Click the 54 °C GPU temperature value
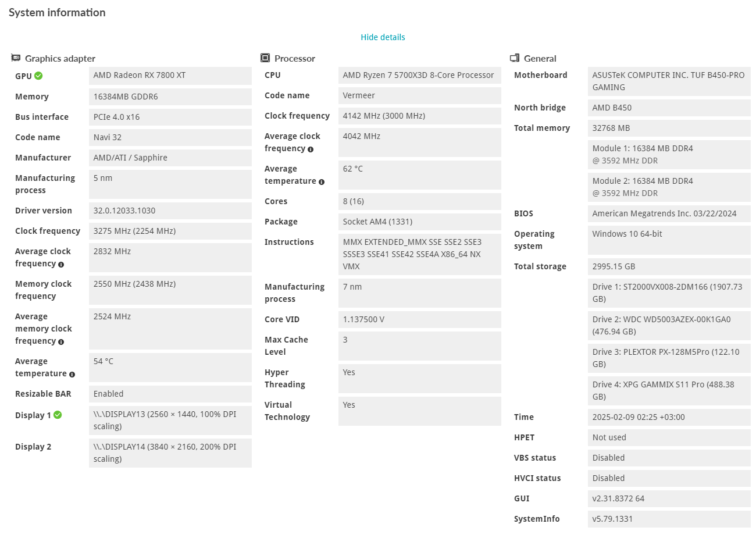 [x=170, y=368]
